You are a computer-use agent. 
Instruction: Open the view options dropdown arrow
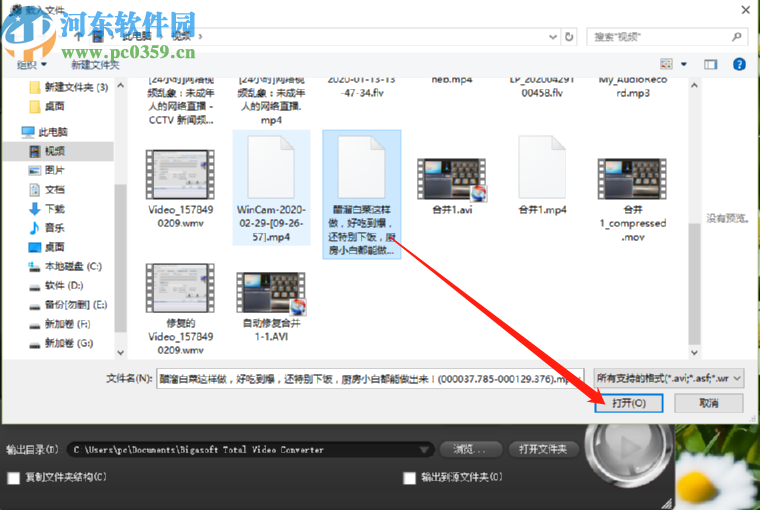pos(684,64)
